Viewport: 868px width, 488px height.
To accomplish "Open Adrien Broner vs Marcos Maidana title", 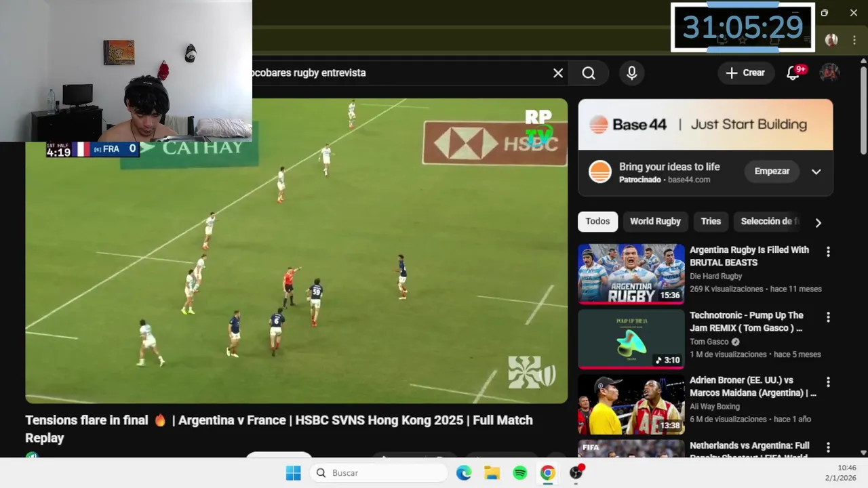I will click(753, 387).
